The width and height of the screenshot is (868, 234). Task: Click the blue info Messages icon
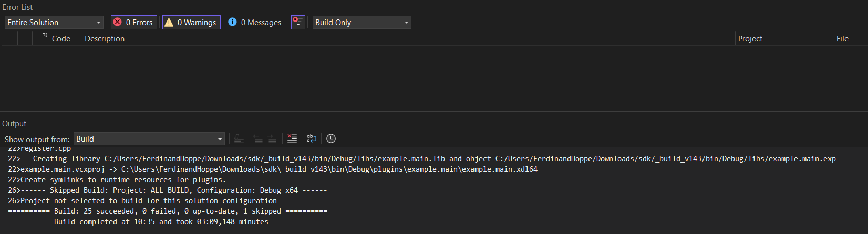click(x=232, y=22)
